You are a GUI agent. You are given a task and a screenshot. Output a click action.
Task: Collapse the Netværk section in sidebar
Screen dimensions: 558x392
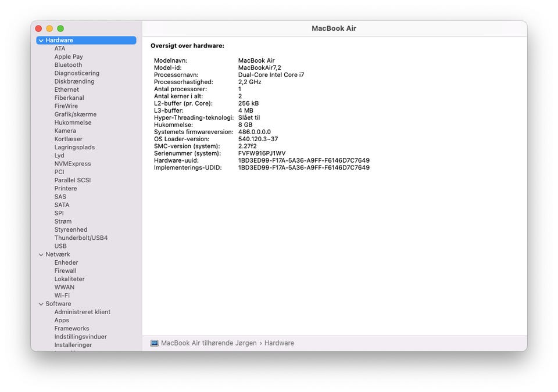click(x=41, y=254)
